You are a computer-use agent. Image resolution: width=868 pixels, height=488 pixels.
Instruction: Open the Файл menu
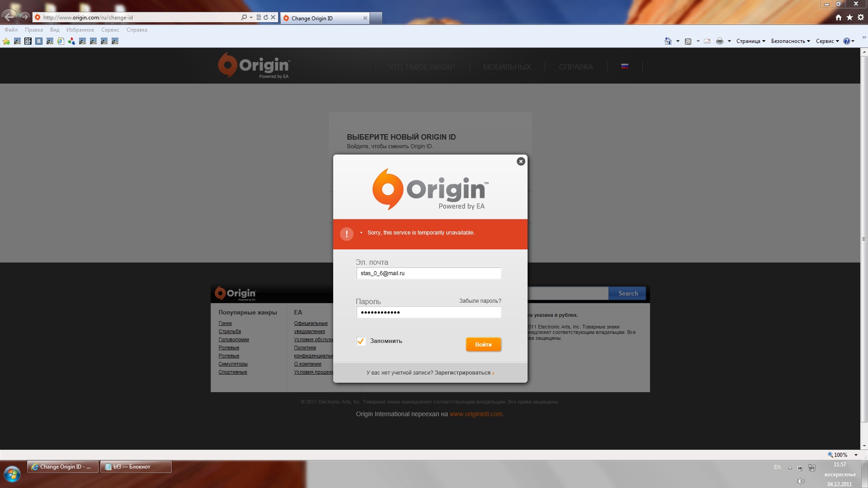coord(11,30)
